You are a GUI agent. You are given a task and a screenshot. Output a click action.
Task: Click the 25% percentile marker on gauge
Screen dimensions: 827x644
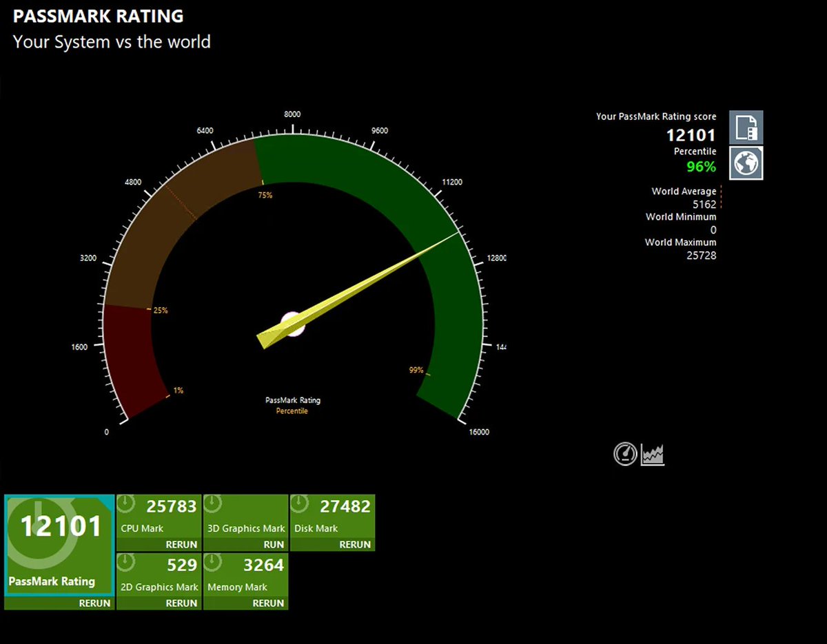(161, 310)
